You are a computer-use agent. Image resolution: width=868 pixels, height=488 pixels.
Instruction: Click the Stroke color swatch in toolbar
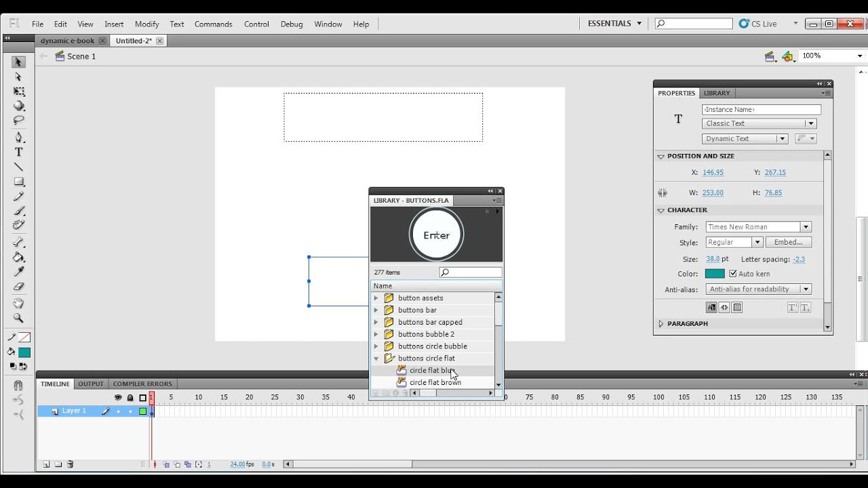coord(24,338)
